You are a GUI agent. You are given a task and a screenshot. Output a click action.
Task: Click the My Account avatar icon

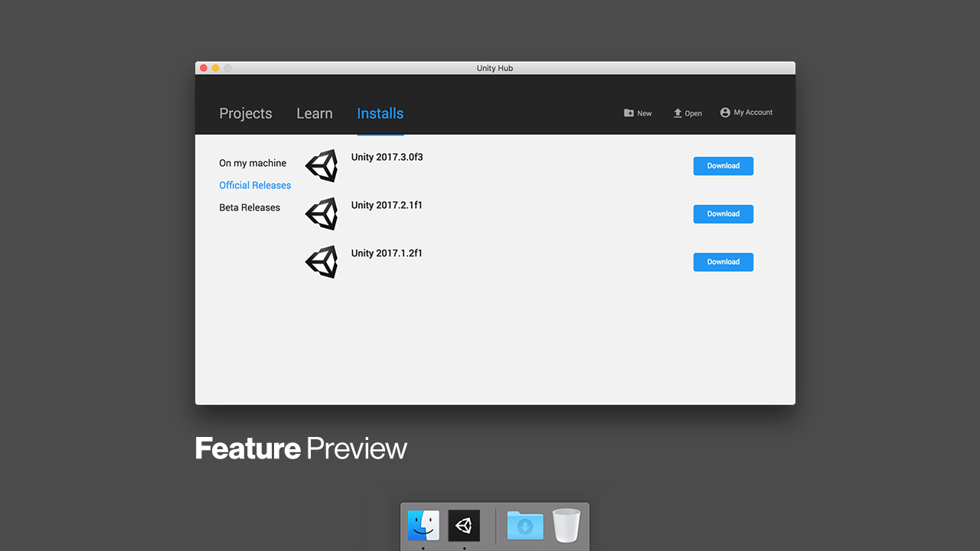(x=725, y=112)
